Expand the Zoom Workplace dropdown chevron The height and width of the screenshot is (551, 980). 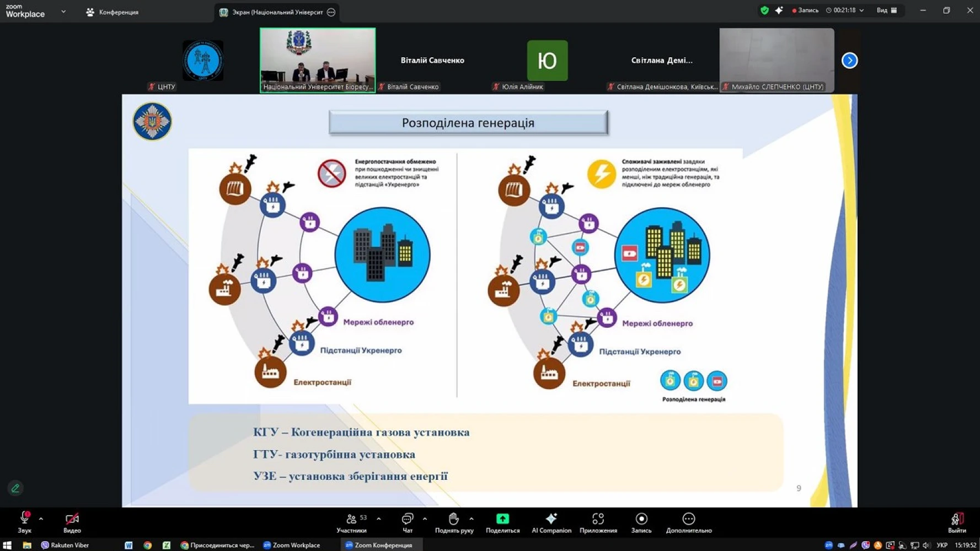pos(63,12)
